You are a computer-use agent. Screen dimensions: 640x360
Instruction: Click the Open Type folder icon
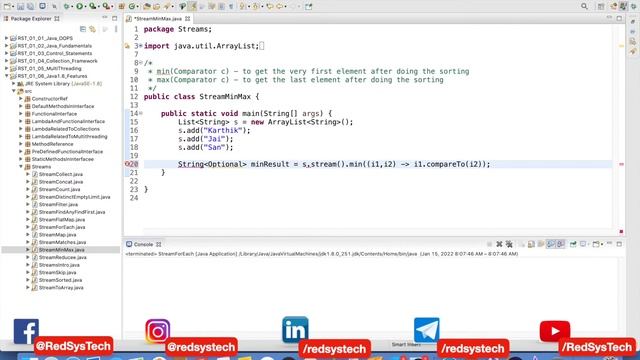(x=147, y=6)
